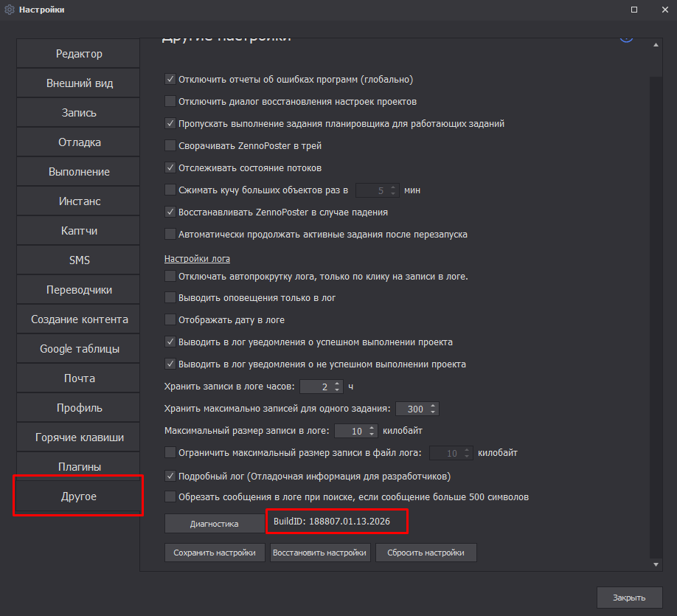Click "Сохранить настройки" button
This screenshot has height=616, width=677.
215,553
